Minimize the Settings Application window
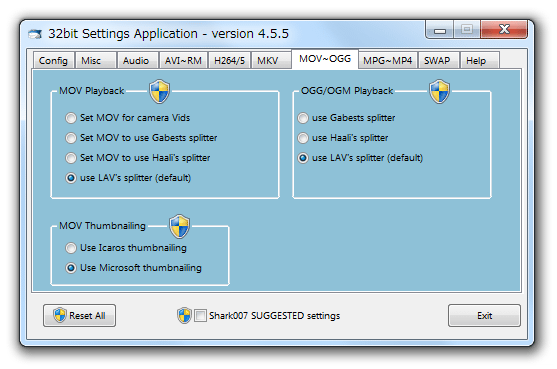The image size is (557, 369). point(439,29)
